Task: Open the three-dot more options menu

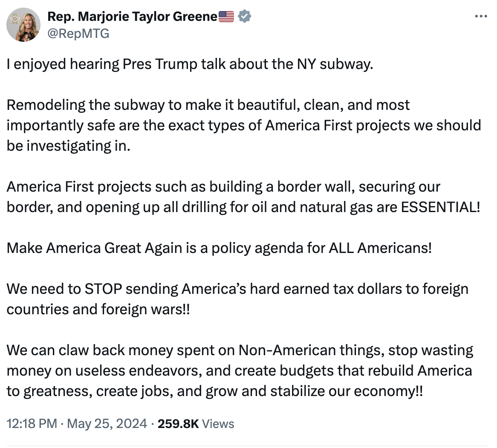Action: click(481, 16)
